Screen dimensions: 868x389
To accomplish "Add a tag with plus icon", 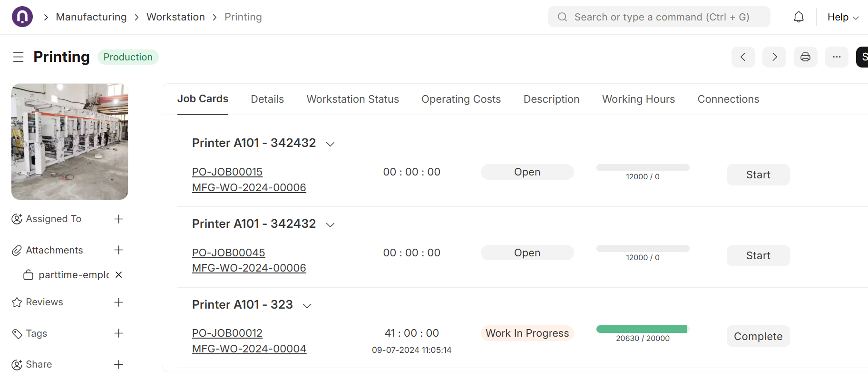I will click(119, 333).
